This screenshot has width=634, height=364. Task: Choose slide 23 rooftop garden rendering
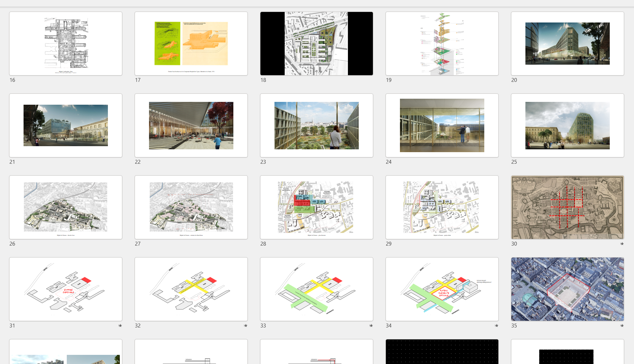pos(317,125)
